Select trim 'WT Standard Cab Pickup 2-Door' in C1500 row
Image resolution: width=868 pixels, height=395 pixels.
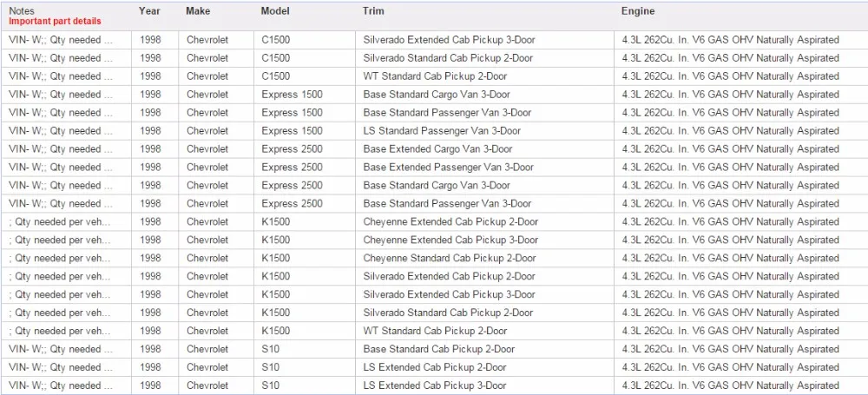point(435,76)
